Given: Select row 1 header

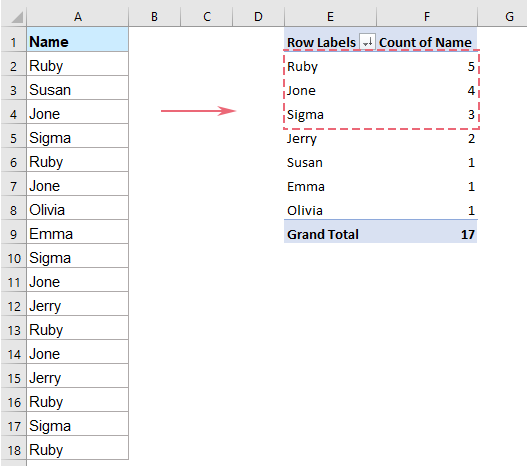Looking at the screenshot, I should [13, 42].
